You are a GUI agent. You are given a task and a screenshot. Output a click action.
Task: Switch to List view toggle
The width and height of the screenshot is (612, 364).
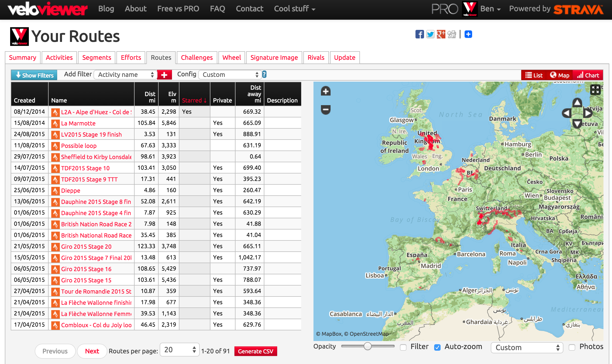coord(534,75)
